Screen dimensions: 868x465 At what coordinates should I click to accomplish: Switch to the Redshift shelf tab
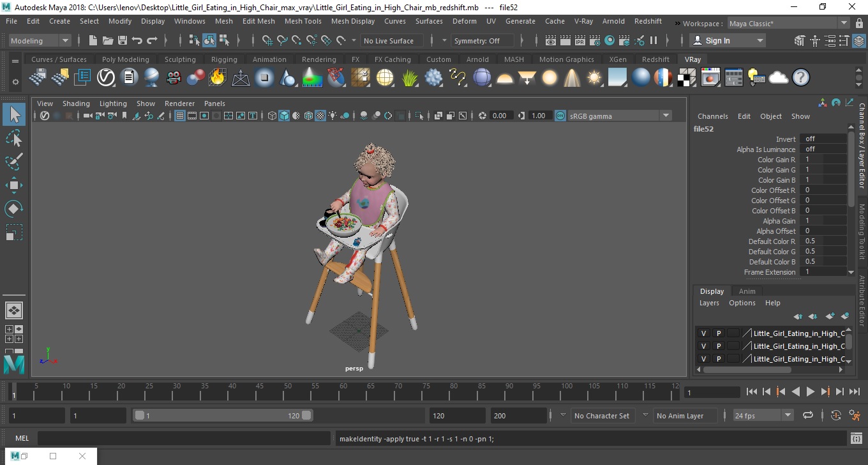[655, 59]
